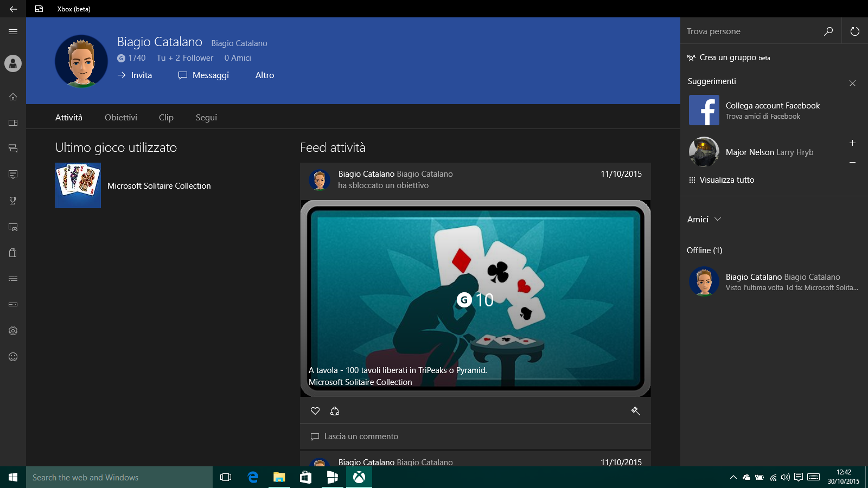Open Connect console icon in sidebar
The image size is (868, 488).
(13, 305)
